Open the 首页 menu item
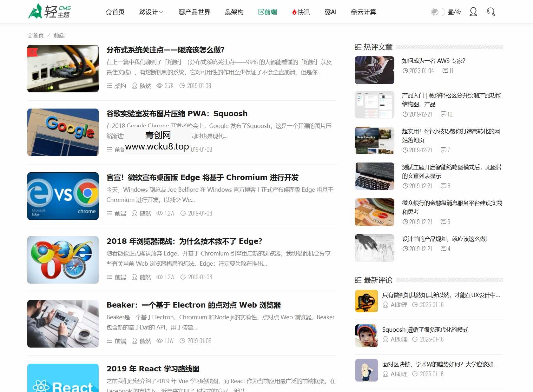The height and width of the screenshot is (392, 533). (115, 12)
